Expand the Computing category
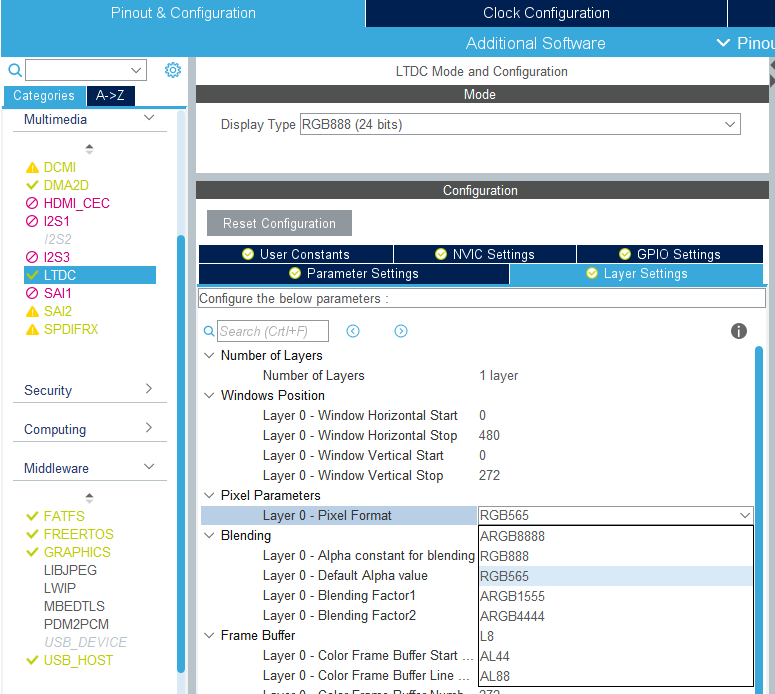Viewport: 775px width, 694px height. click(x=149, y=428)
